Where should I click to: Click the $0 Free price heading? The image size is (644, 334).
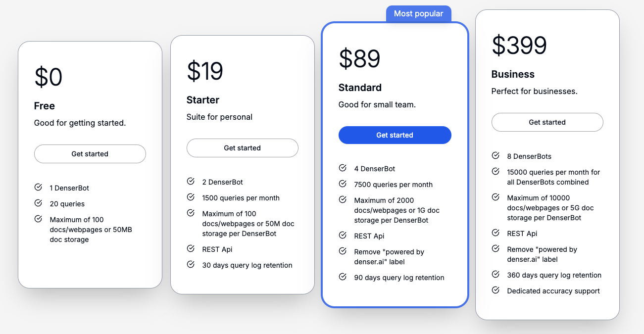point(49,77)
